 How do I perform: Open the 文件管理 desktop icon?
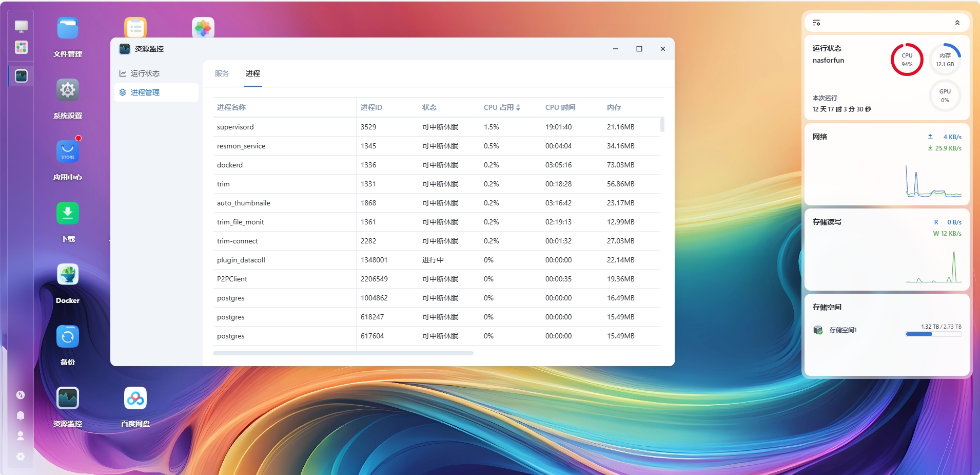pyautogui.click(x=68, y=28)
